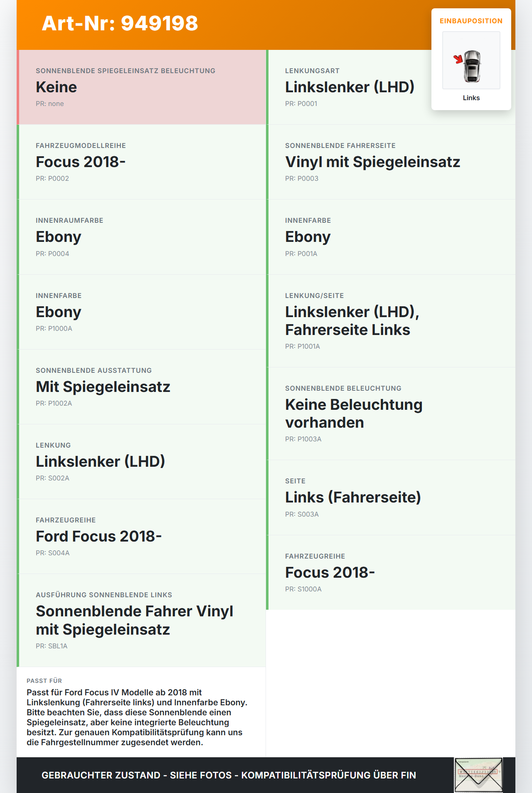
Task: Open the vehicle registration thumbnail in footer
Action: tap(478, 775)
